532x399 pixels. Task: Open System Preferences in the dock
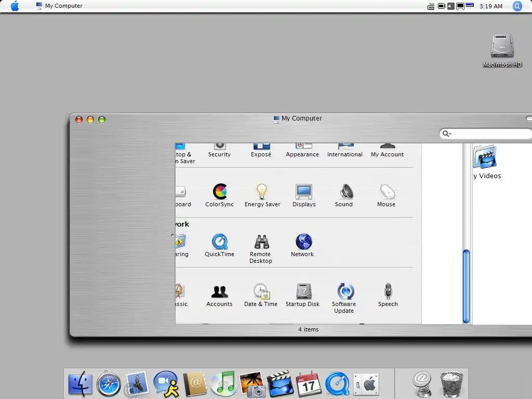coord(366,384)
